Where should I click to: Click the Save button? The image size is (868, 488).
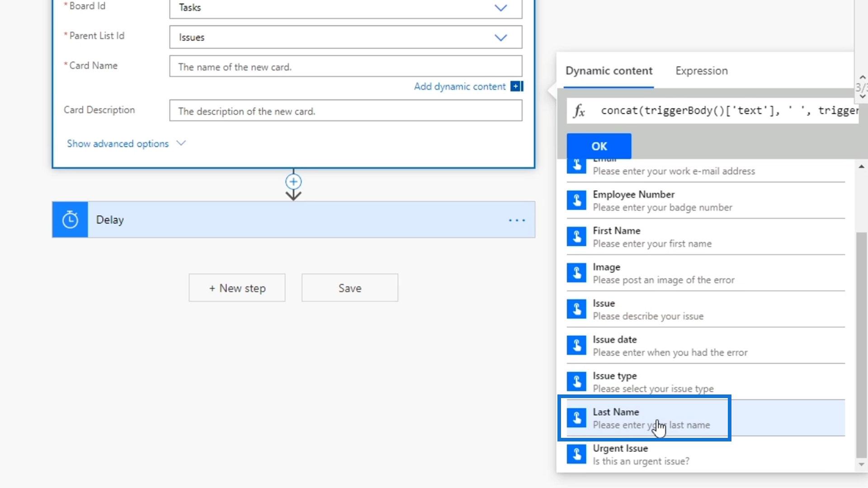(349, 288)
